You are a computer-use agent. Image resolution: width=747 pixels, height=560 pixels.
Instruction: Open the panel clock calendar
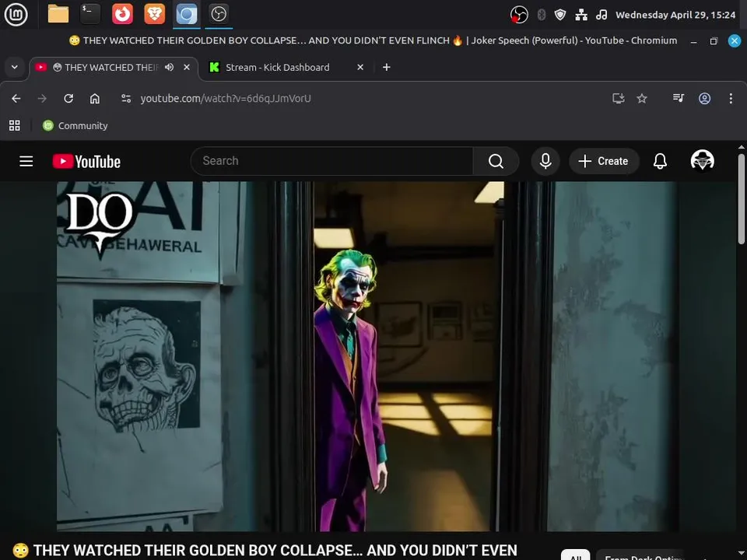coord(675,15)
